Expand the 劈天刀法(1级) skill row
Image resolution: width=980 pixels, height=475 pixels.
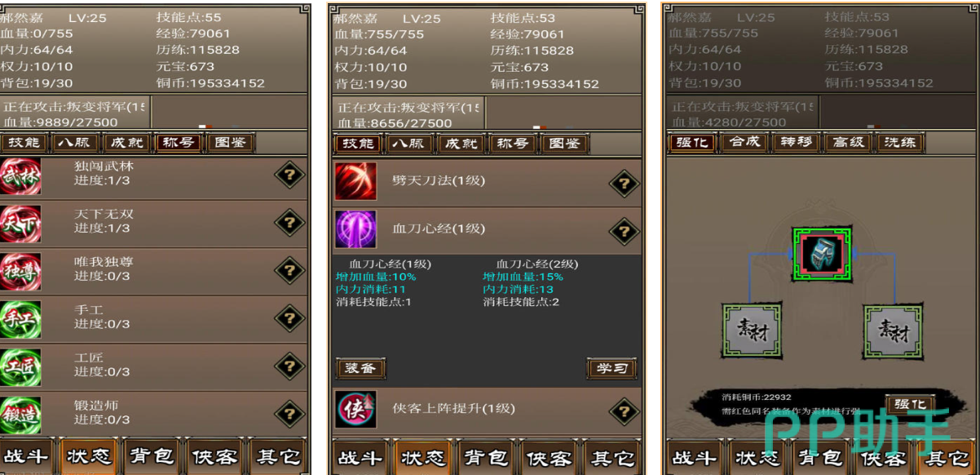coord(487,182)
